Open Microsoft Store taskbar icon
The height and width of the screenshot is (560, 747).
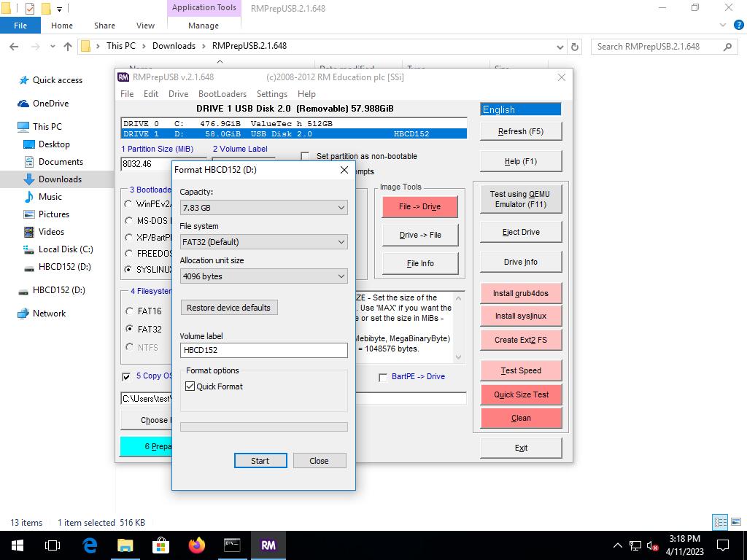[160, 545]
